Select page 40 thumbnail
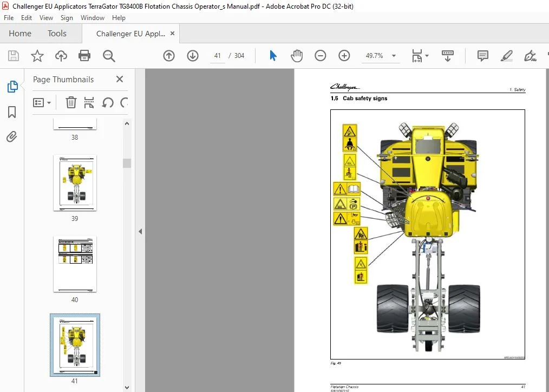 click(x=75, y=264)
